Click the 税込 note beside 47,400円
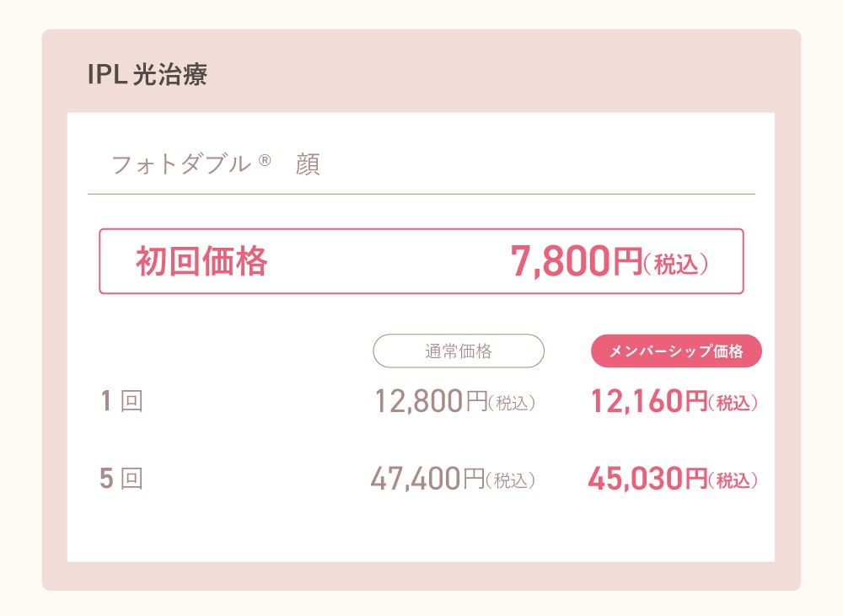 (x=511, y=480)
